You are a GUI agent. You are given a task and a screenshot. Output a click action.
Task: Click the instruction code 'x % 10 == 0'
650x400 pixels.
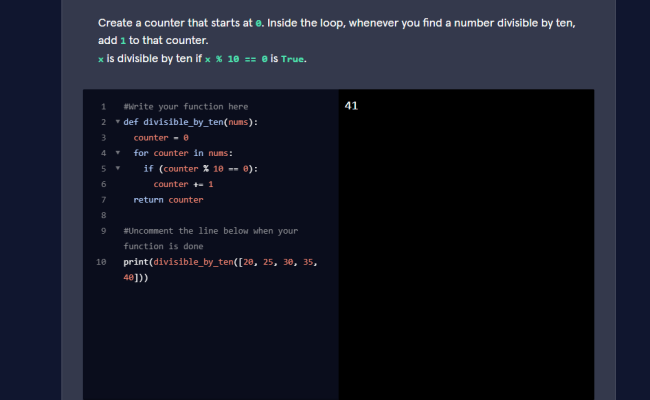pyautogui.click(x=236, y=59)
